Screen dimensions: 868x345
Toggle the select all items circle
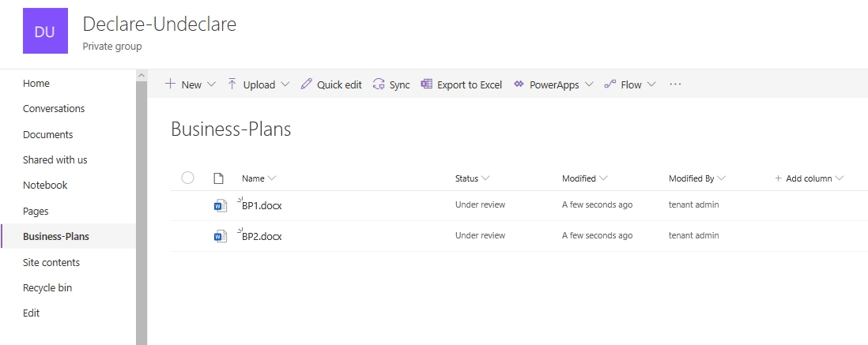[187, 178]
